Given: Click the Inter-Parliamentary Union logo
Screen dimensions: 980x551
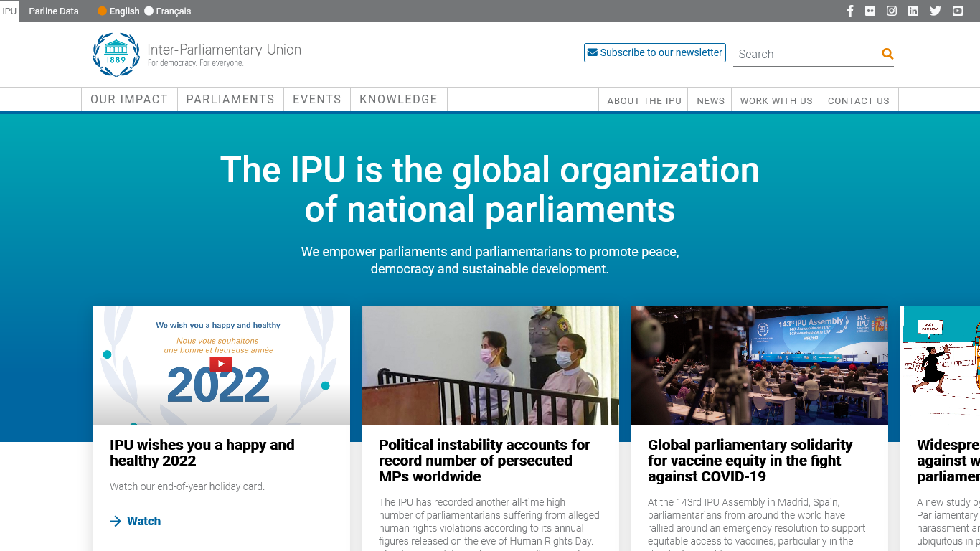Looking at the screenshot, I should click(x=197, y=54).
